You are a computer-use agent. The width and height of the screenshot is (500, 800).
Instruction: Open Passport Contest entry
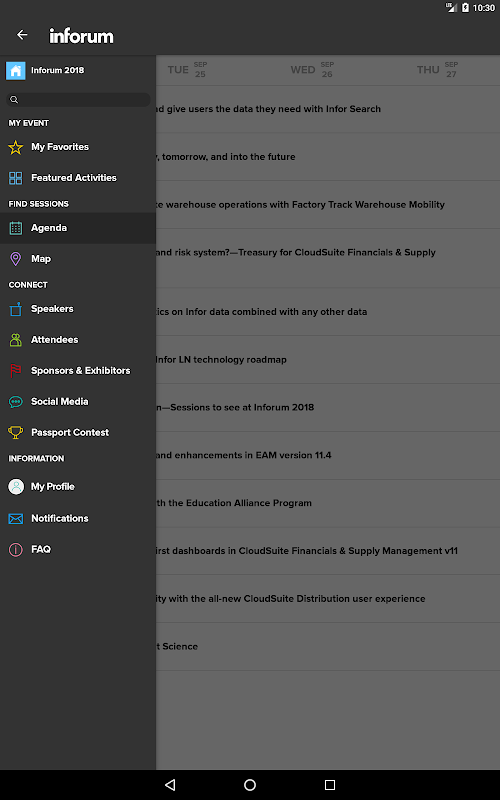[78, 433]
